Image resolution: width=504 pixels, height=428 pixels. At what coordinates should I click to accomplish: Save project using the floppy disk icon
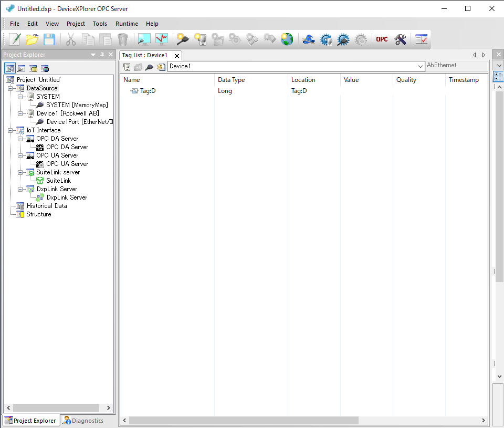click(49, 39)
